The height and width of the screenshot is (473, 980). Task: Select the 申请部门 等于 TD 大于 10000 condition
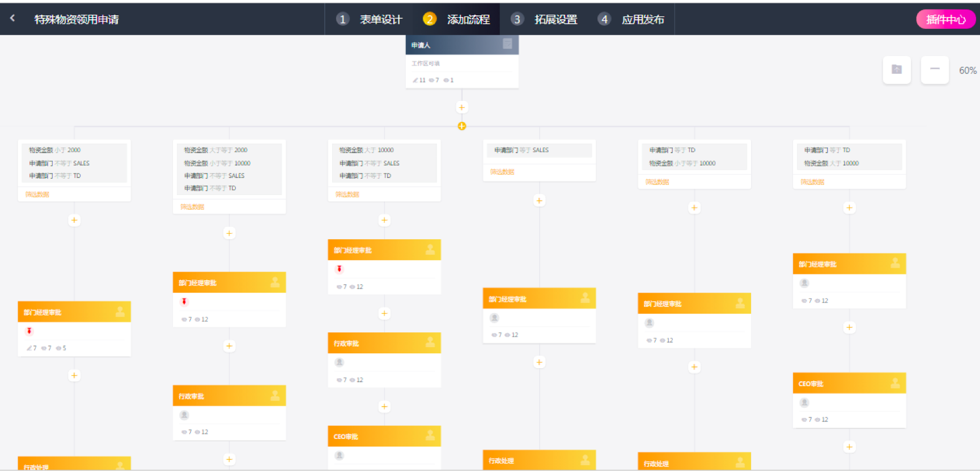tap(849, 157)
